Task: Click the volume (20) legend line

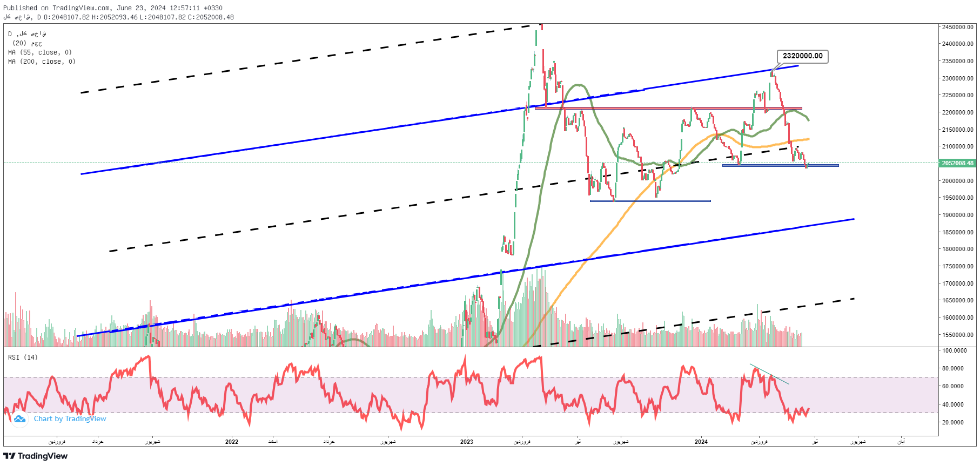Action: pos(27,43)
